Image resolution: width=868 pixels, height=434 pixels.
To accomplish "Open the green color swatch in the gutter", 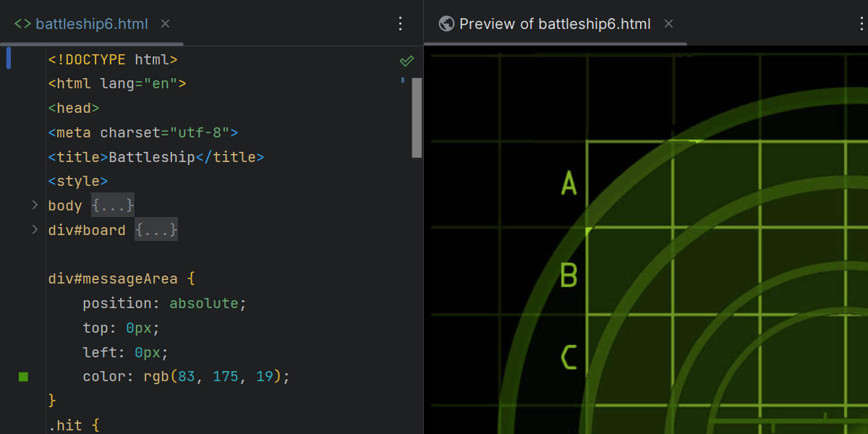I will pos(23,376).
